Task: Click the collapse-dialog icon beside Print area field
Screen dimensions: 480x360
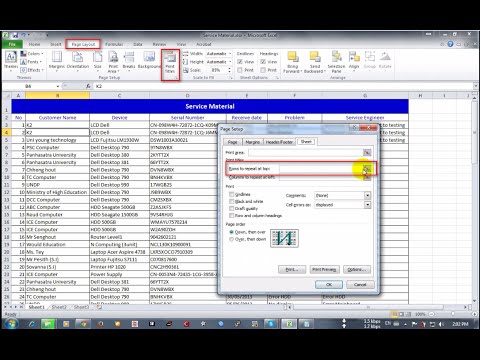Action: pos(367,152)
